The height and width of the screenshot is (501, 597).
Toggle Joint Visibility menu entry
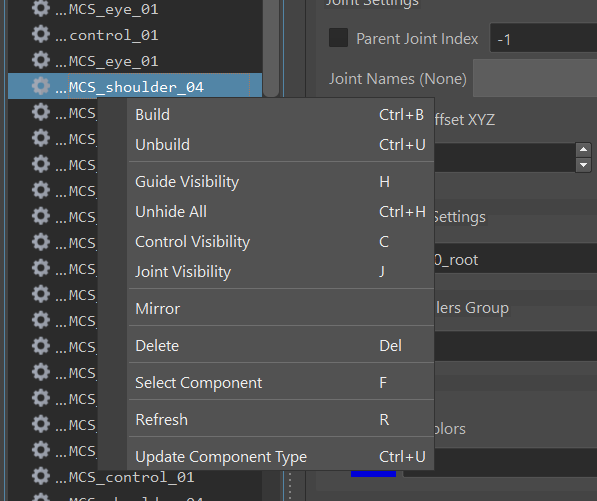[x=281, y=272]
